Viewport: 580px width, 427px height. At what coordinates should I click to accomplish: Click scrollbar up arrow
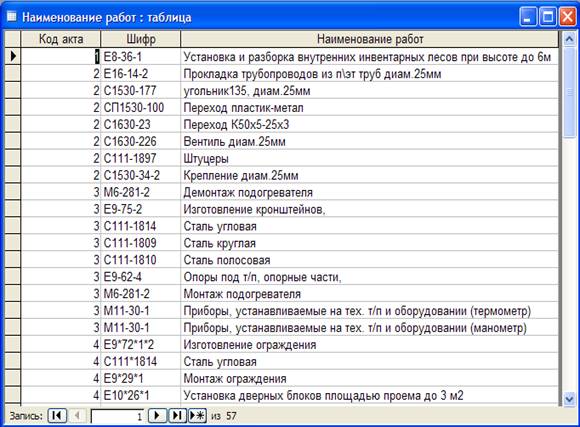pos(570,39)
